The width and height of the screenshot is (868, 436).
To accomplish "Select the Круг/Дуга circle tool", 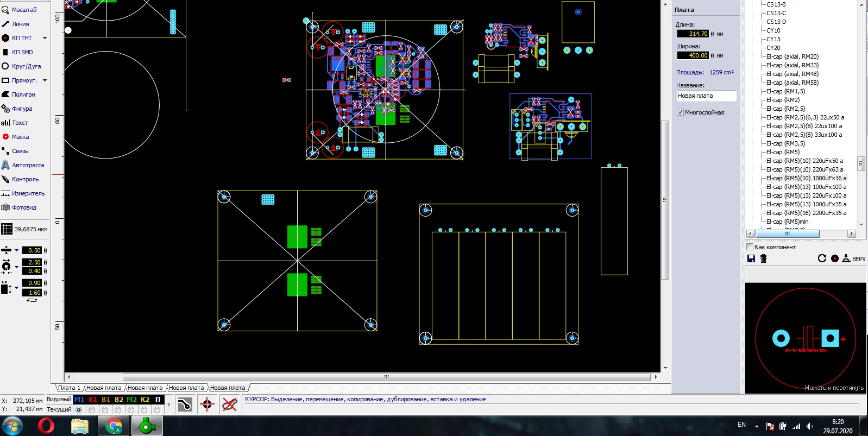I will (x=22, y=66).
